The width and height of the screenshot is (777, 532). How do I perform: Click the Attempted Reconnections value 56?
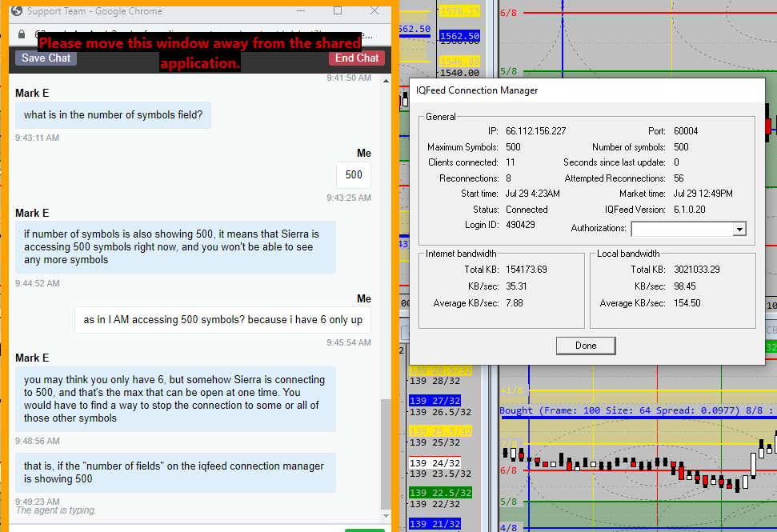tap(679, 178)
